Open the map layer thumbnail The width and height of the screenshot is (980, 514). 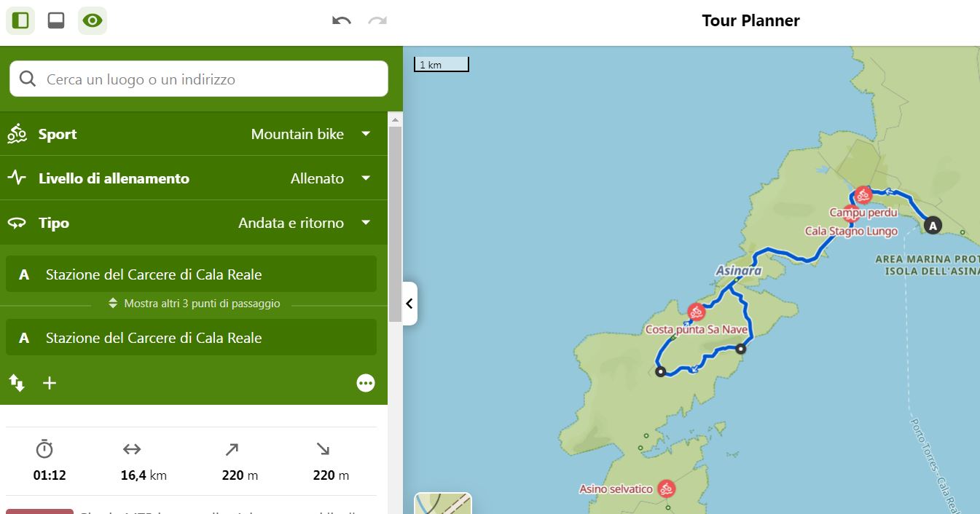click(443, 505)
